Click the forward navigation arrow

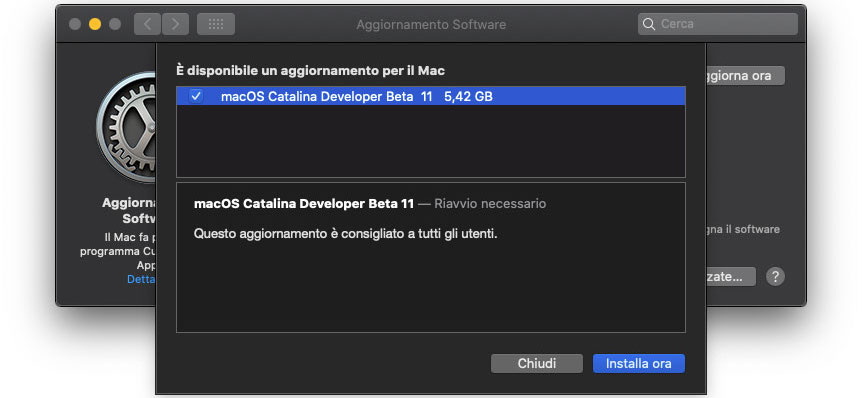[x=175, y=24]
